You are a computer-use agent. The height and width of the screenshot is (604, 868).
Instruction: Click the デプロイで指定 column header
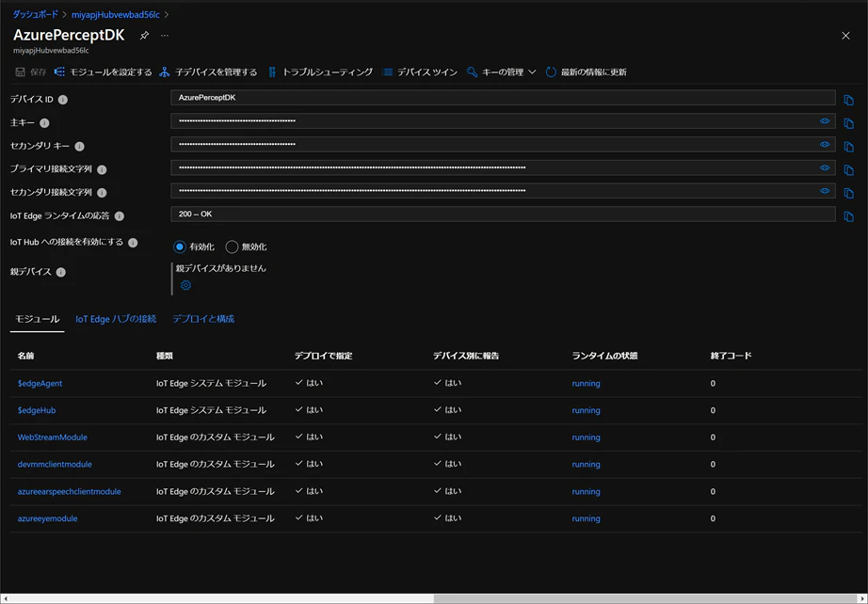[x=323, y=356]
